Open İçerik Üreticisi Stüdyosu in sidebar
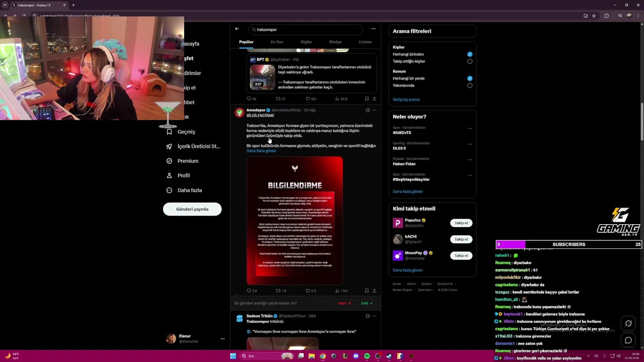This screenshot has width=644, height=362. [x=193, y=146]
